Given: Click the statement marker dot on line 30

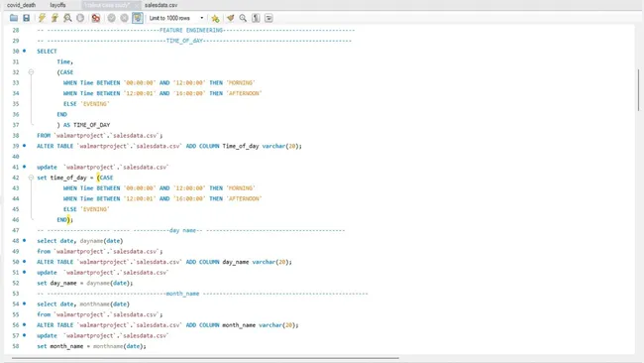Looking at the screenshot, I should tap(24, 51).
